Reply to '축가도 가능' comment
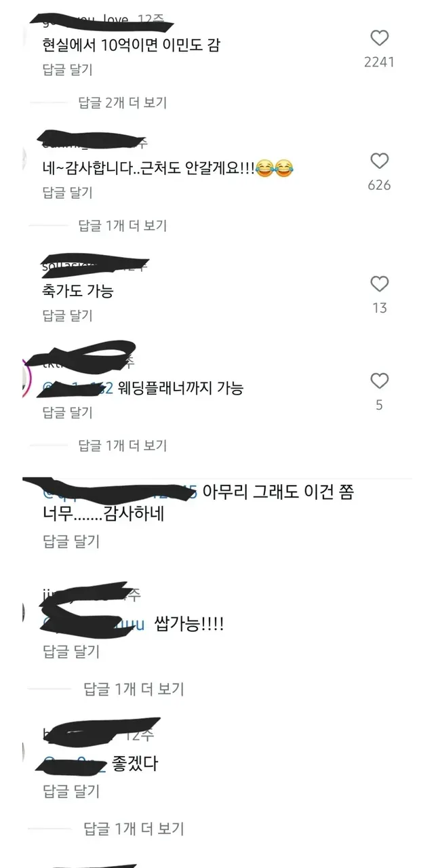The height and width of the screenshot is (868, 434). 67,315
